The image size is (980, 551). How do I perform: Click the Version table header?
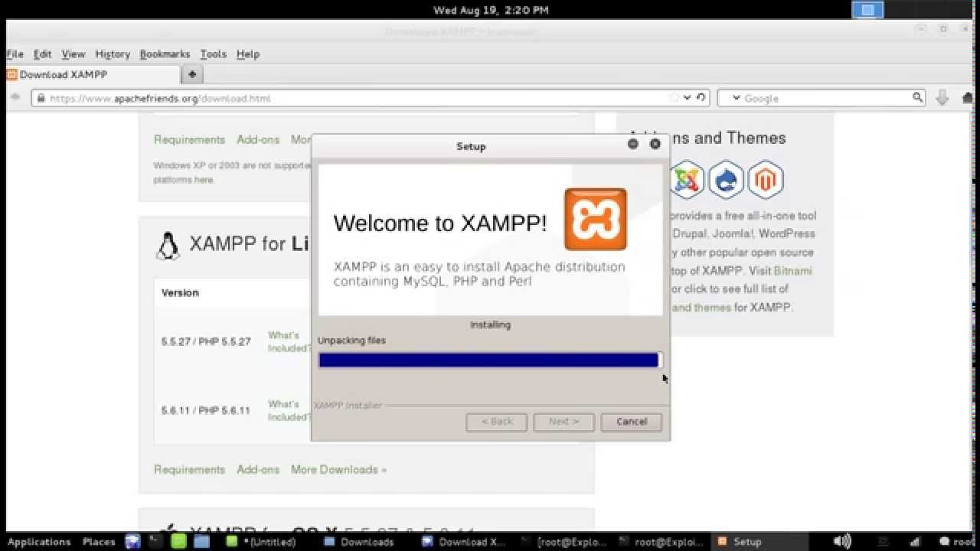point(180,292)
